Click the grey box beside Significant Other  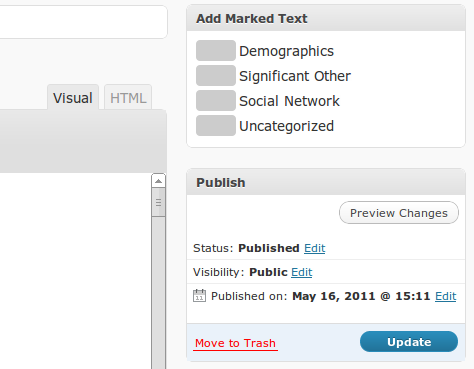[x=216, y=76]
